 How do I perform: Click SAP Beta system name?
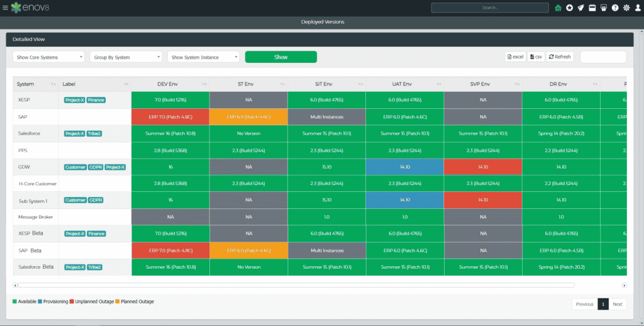click(x=30, y=250)
